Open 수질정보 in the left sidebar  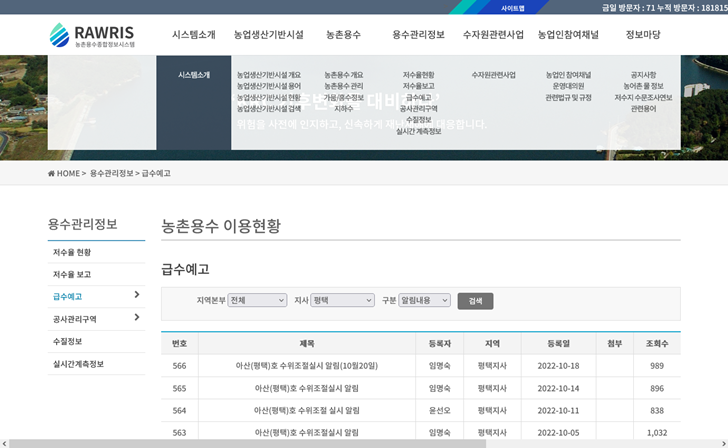tap(67, 341)
